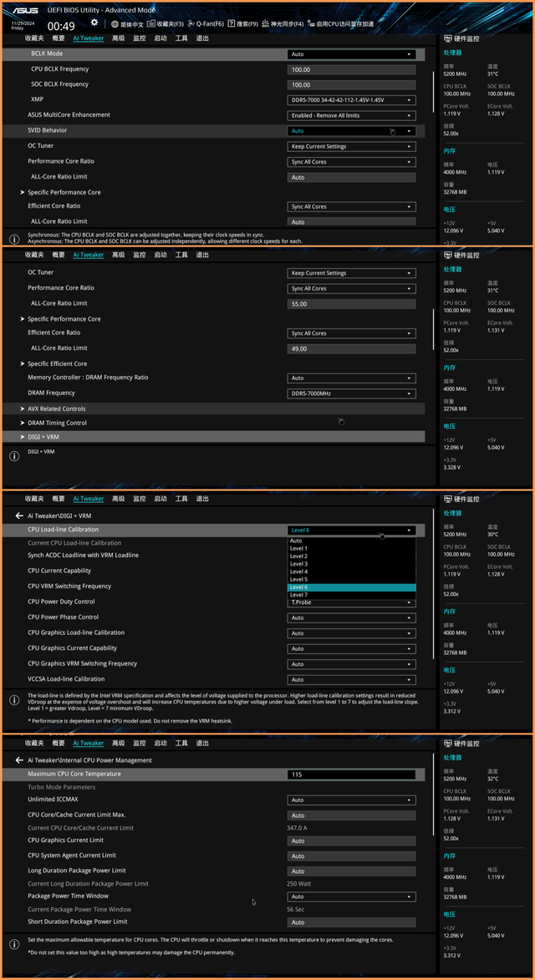This screenshot has height=980, width=535.
Task: Click the info icon beside the maximum temperature help text
Action: click(13, 944)
